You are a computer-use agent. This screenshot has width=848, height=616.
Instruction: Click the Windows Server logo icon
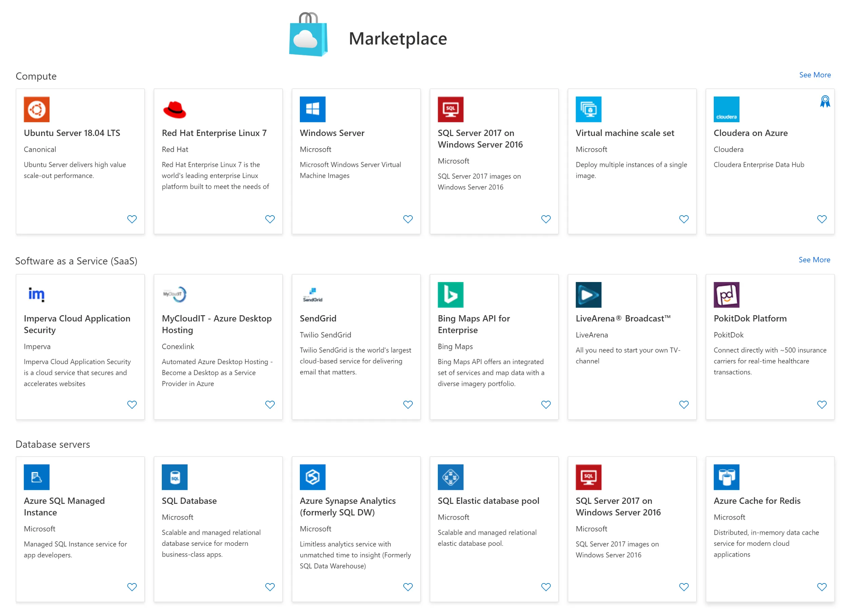313,110
